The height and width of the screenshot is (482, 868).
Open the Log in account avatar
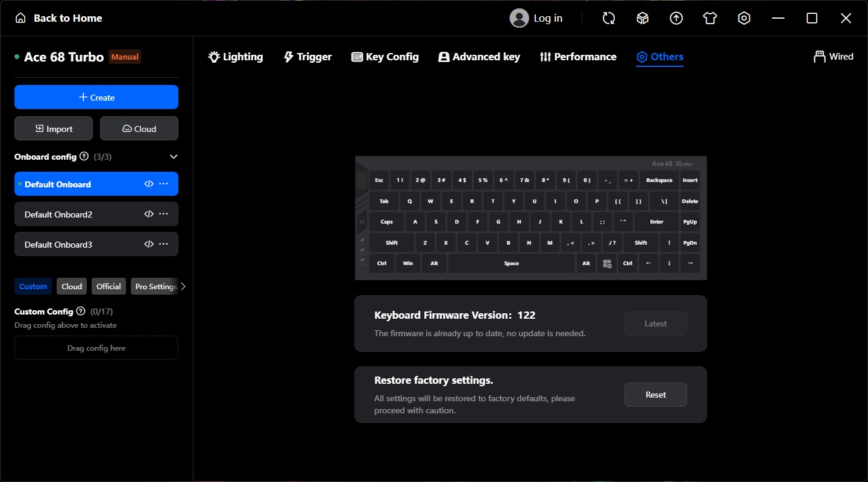point(519,18)
